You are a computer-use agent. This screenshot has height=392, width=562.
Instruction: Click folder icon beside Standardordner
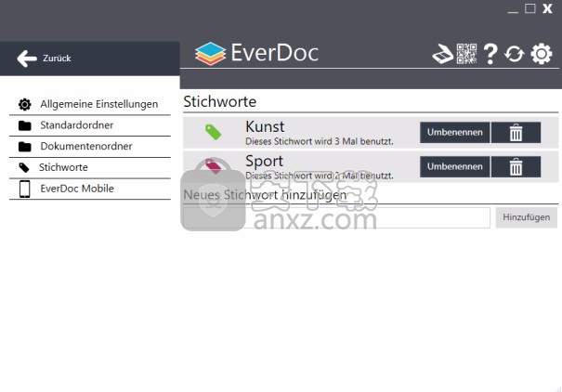[x=25, y=125]
